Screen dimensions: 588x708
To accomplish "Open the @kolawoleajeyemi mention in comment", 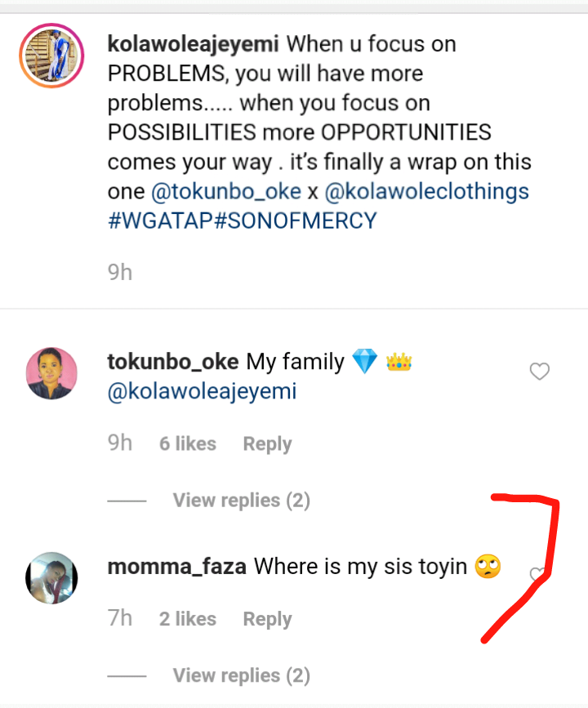I will (202, 392).
